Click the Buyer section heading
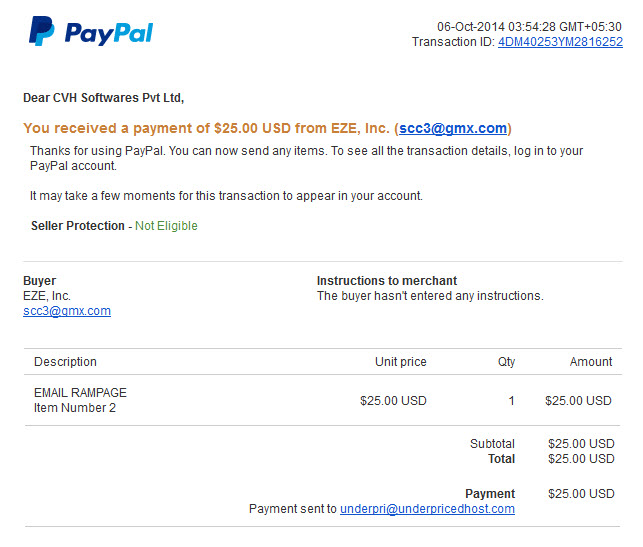This screenshot has width=643, height=547. tap(39, 281)
